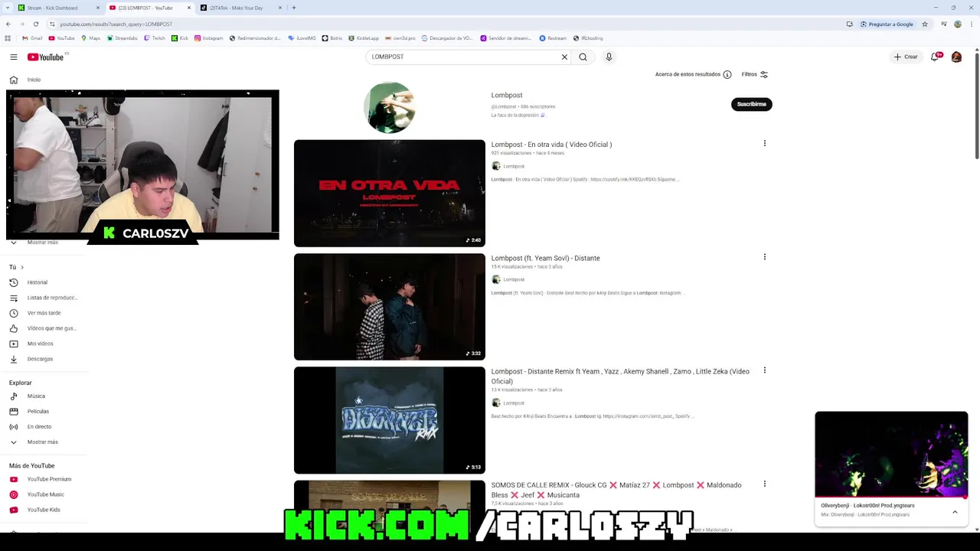Start voice search with the microphone icon
This screenshot has height=551, width=980.
click(x=609, y=57)
